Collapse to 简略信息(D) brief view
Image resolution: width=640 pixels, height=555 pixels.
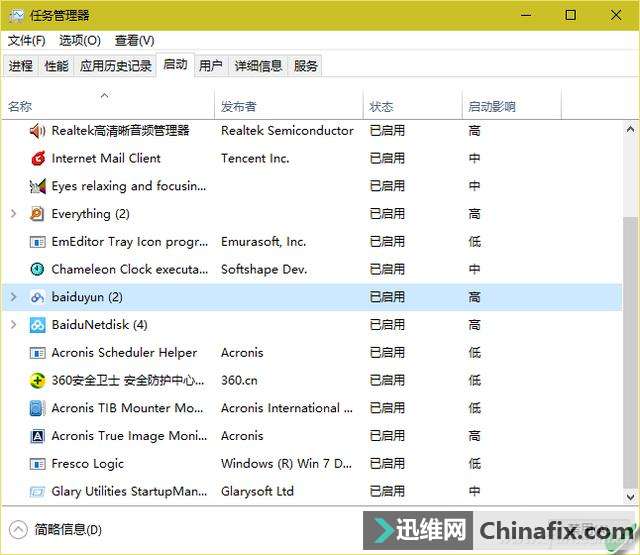pyautogui.click(x=56, y=530)
